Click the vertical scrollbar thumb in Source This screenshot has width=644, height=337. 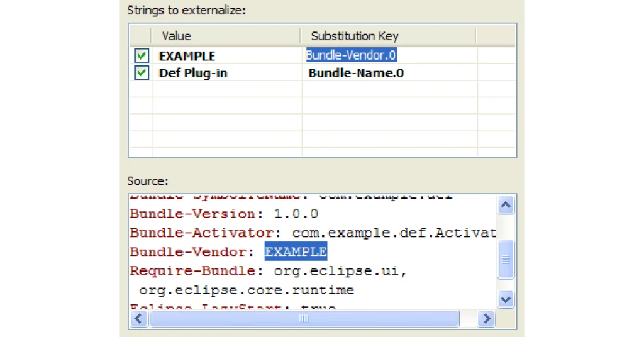tap(506, 260)
